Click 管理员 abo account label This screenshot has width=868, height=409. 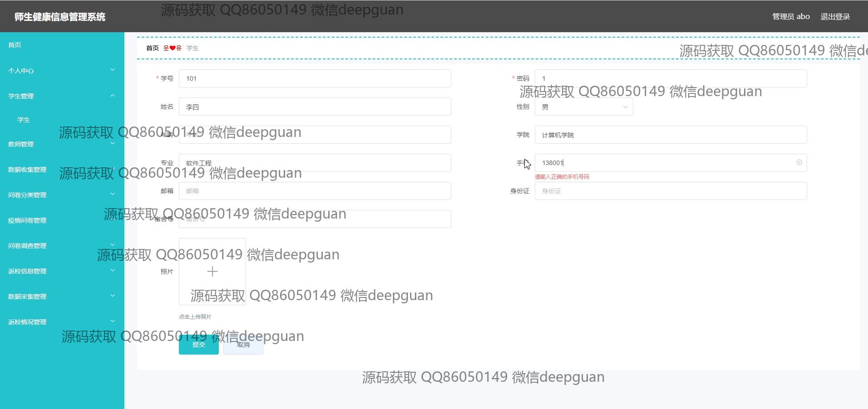[791, 17]
